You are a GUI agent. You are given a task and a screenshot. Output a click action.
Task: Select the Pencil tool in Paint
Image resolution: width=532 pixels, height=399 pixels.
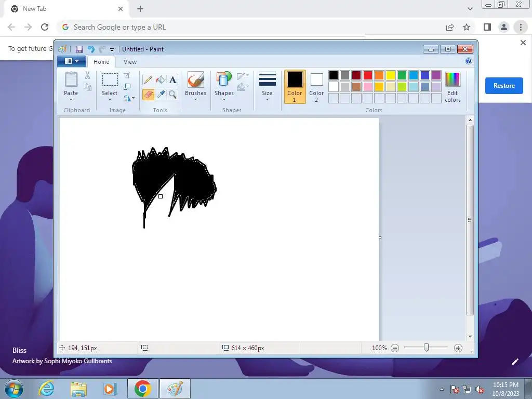click(148, 79)
